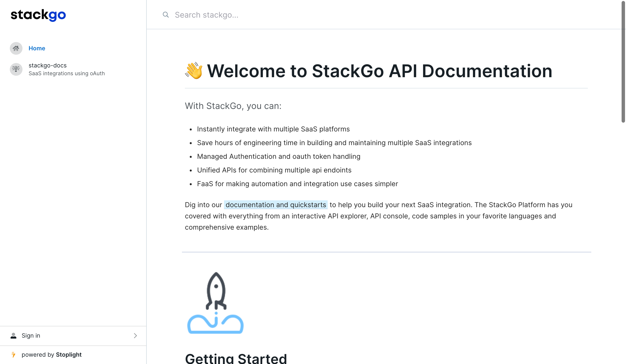Click the stackgo logo
This screenshot has width=626, height=364.
38,15
